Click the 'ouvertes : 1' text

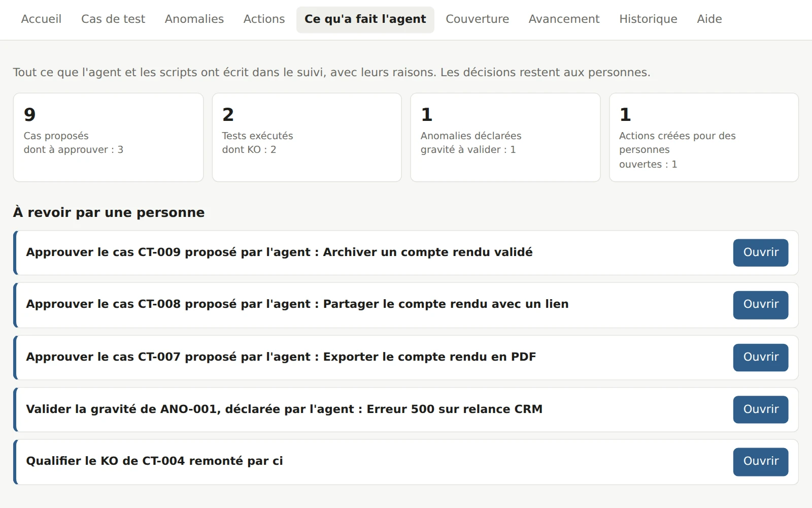click(648, 165)
